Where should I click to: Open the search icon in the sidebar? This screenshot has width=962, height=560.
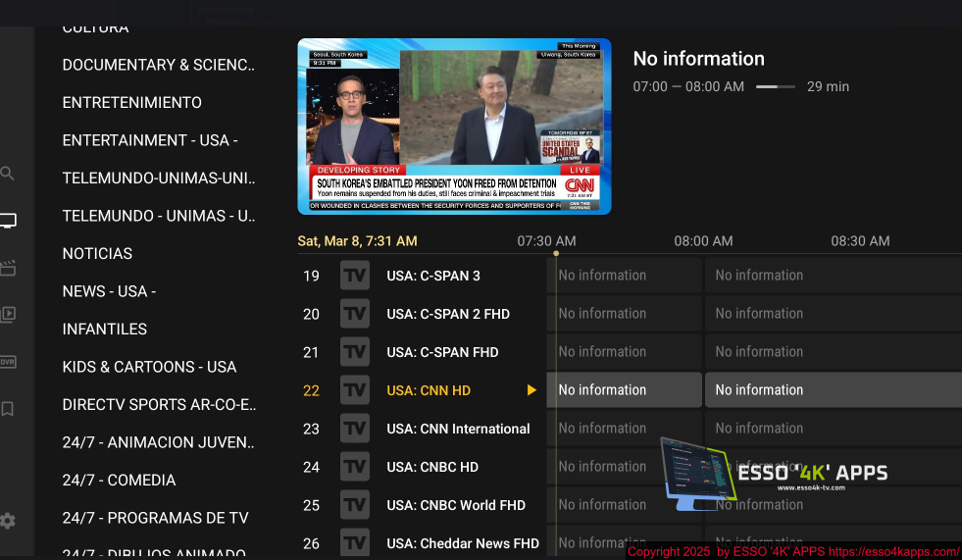(x=8, y=174)
